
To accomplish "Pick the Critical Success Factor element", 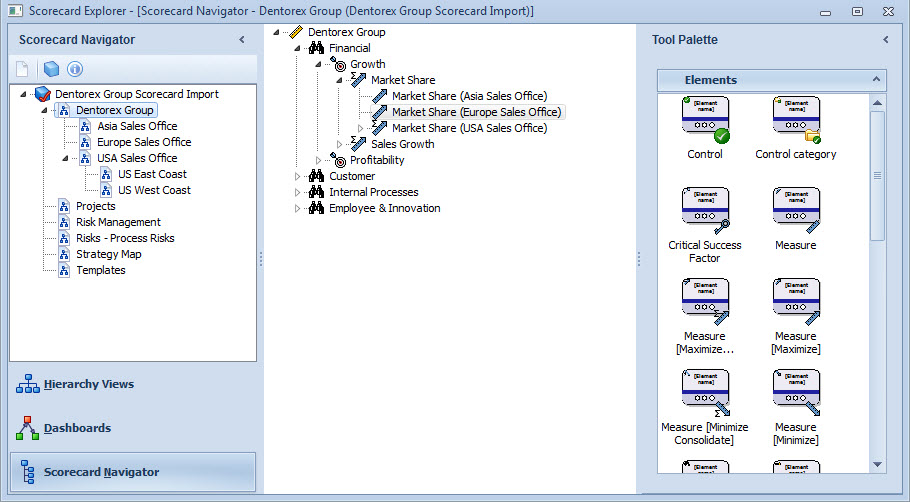I will pos(705,211).
